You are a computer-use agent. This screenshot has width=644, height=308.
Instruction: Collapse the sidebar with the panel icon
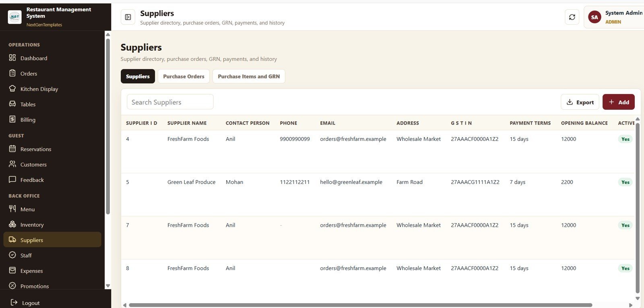pyautogui.click(x=128, y=17)
